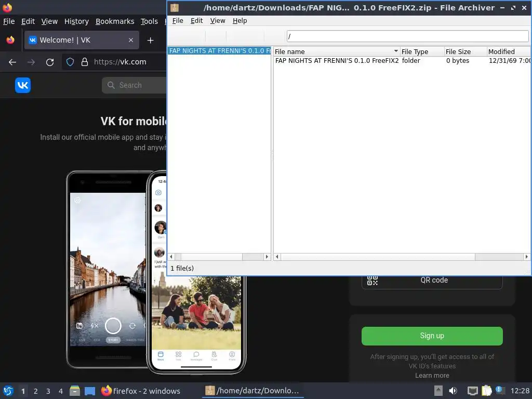The width and height of the screenshot is (532, 399).
Task: Click the QR code login button
Action: [432, 281]
